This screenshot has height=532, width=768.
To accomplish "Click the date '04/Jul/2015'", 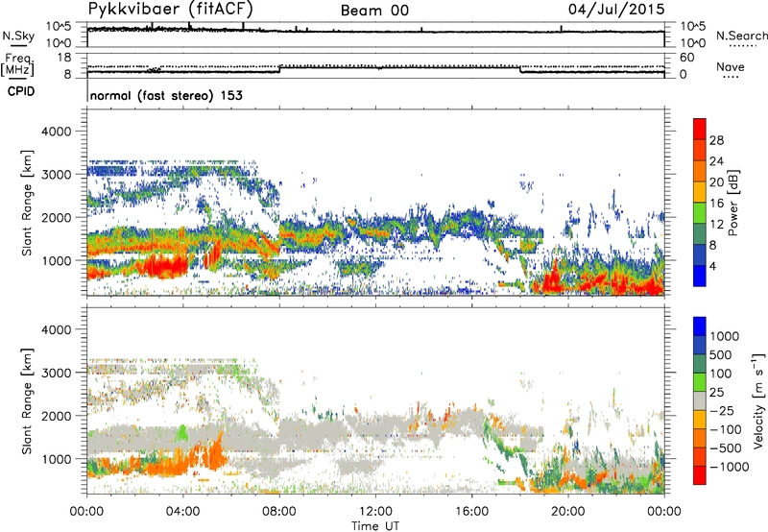I will 616,9.
